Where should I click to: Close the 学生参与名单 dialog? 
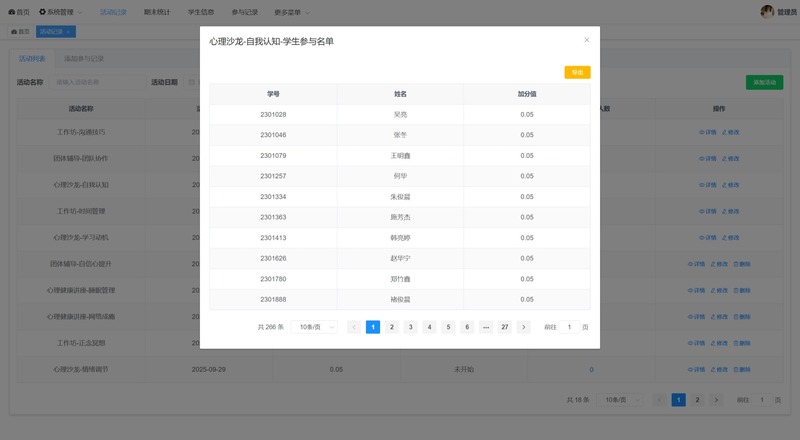pyautogui.click(x=587, y=40)
